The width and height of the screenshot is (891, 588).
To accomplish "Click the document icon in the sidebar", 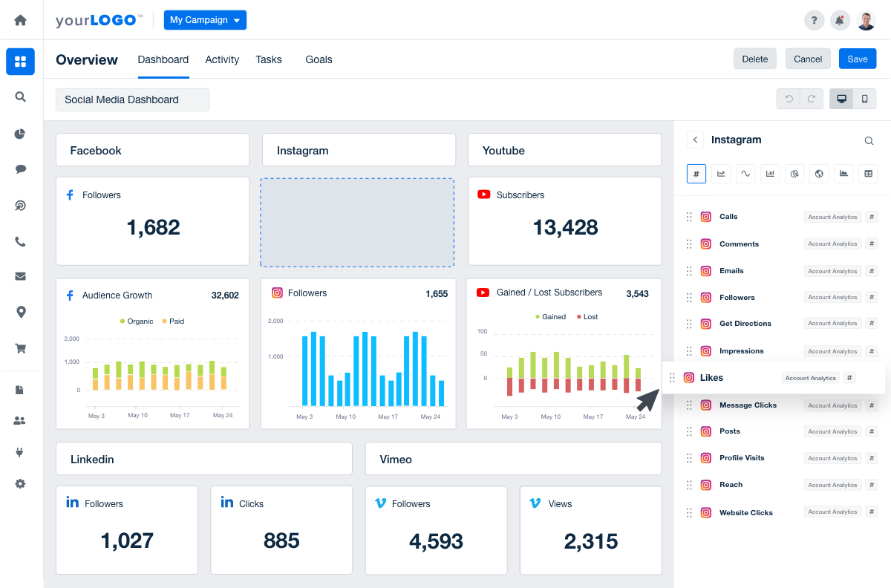I will [20, 390].
